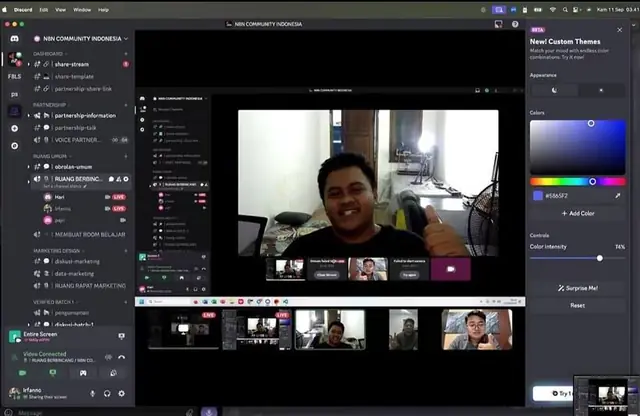Open chat icon on RUANG BERBINCANG channel
640x416 pixels.
pyautogui.click(x=111, y=179)
